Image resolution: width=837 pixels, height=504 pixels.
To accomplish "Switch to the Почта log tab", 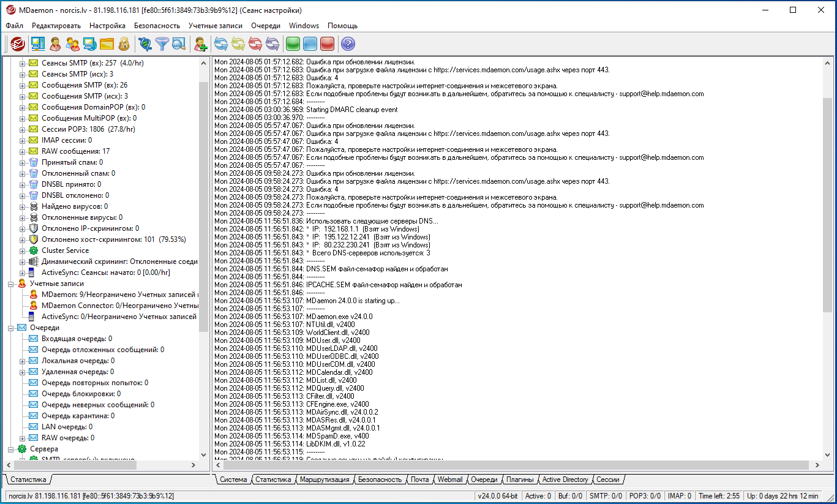I will click(419, 480).
